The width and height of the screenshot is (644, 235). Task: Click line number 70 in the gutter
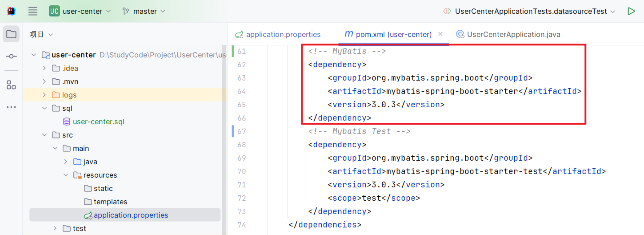(x=241, y=171)
